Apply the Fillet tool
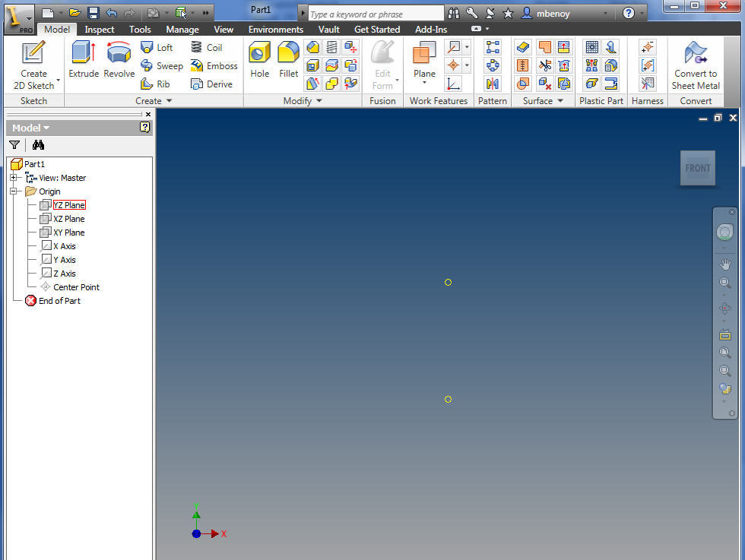Viewport: 745px width, 560px height. (x=288, y=60)
